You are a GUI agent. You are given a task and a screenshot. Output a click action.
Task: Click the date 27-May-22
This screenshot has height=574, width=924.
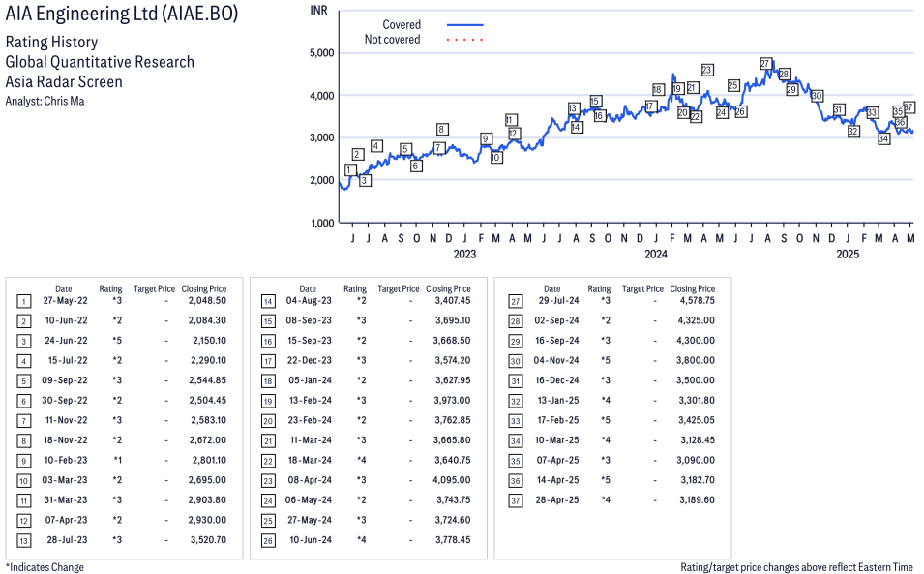click(66, 301)
